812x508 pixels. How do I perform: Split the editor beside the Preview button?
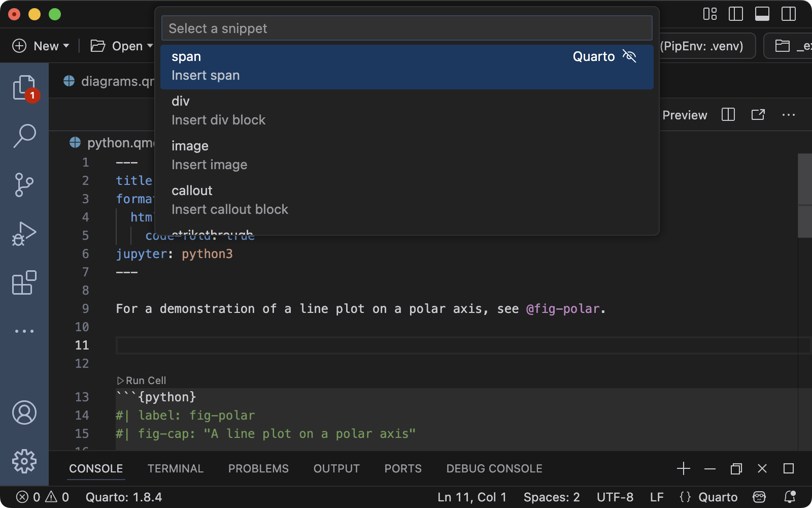pyautogui.click(x=728, y=115)
